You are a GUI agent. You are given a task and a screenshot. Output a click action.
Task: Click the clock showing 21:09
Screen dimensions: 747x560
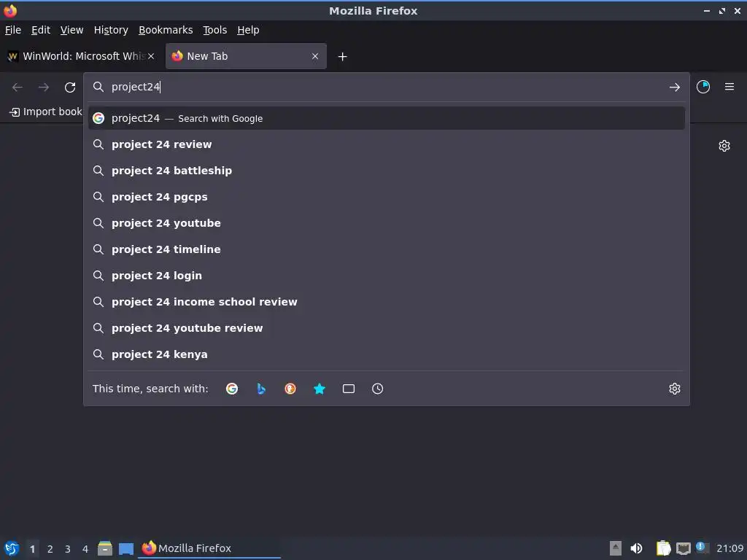point(729,548)
